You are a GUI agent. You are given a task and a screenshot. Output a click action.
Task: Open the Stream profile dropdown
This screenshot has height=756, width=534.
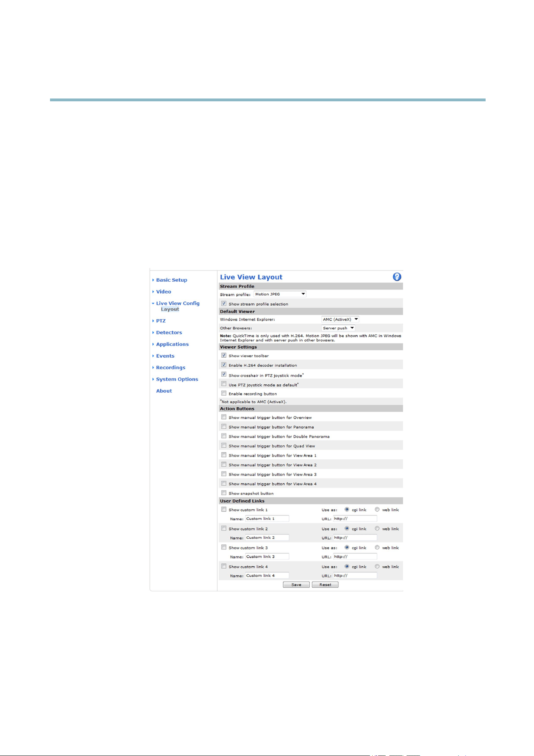(x=280, y=294)
